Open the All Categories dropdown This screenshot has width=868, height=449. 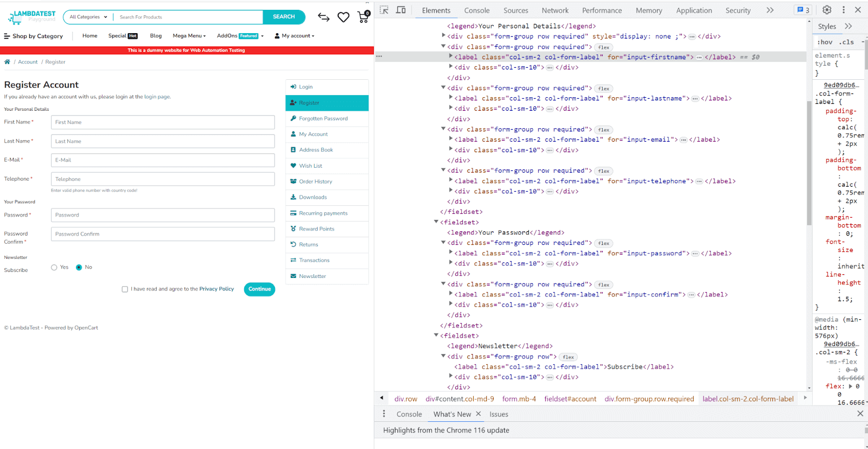tap(88, 17)
